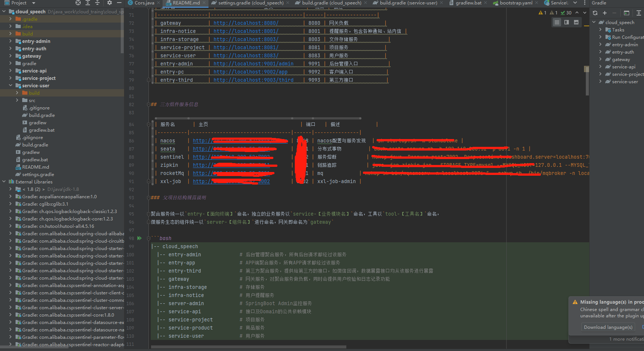The height and width of the screenshot is (351, 644).
Task: Open Project panel settings gear
Action: (109, 3)
